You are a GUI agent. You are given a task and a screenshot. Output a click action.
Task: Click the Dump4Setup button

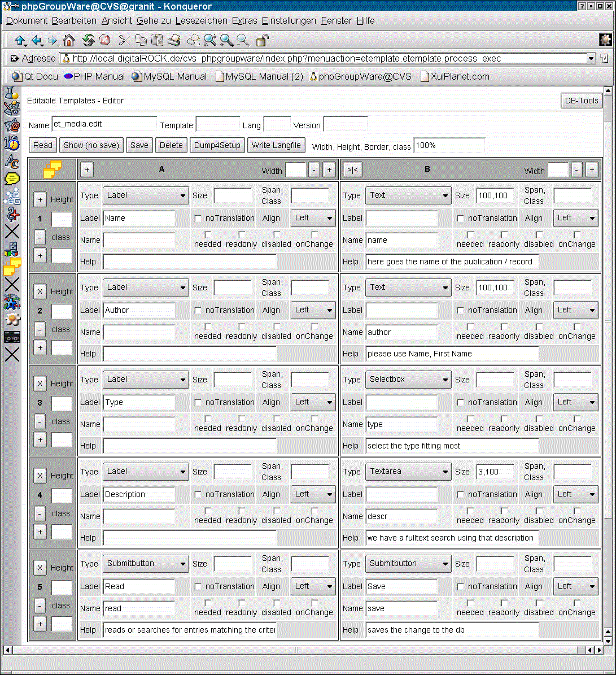217,146
